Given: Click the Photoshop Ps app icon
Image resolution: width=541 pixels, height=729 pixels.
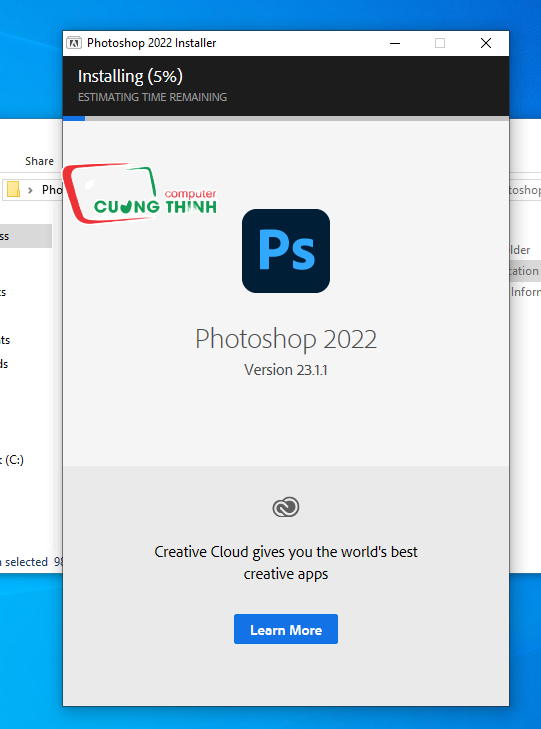Looking at the screenshot, I should pos(286,251).
